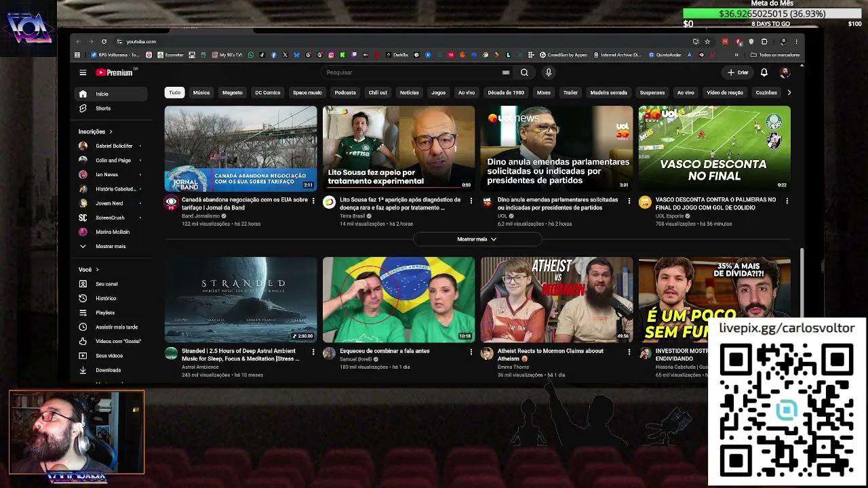
Task: Click the search magnifier button
Action: click(524, 73)
